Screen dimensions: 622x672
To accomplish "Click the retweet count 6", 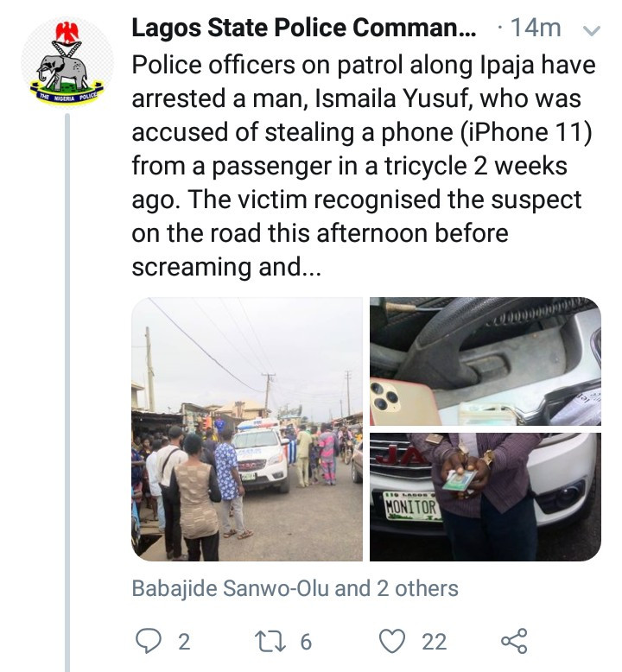I will 305,642.
